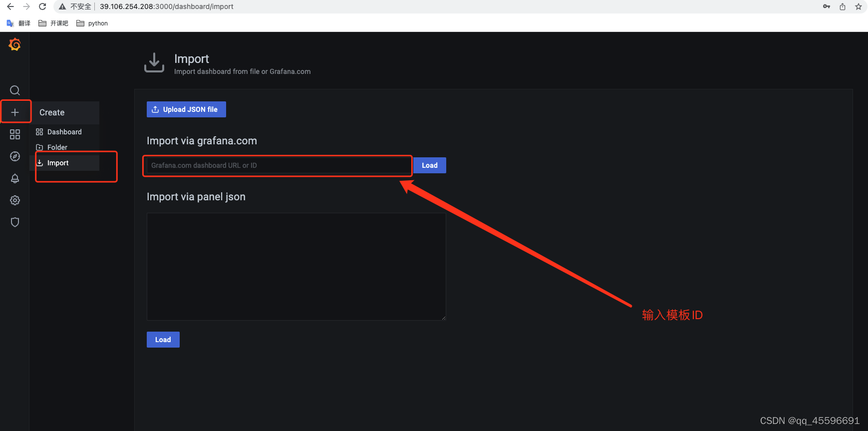
Task: Open the search magnifier in sidebar
Action: tap(15, 90)
